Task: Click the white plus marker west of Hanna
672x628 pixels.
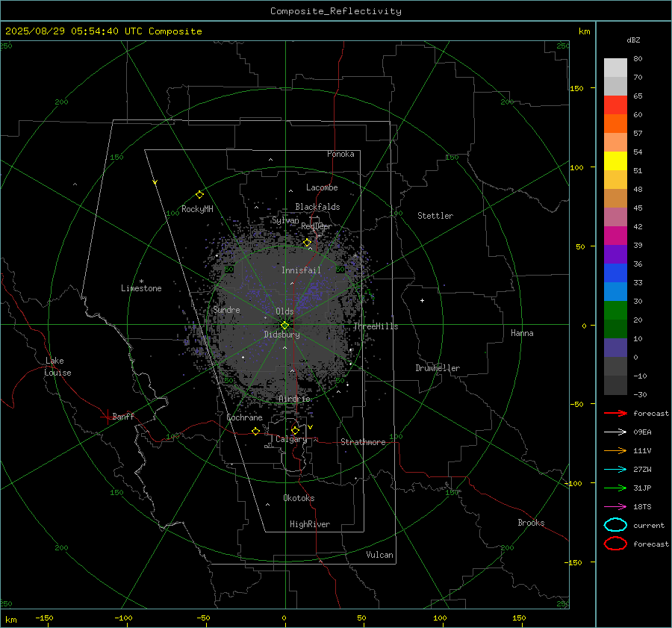Action: tap(422, 300)
